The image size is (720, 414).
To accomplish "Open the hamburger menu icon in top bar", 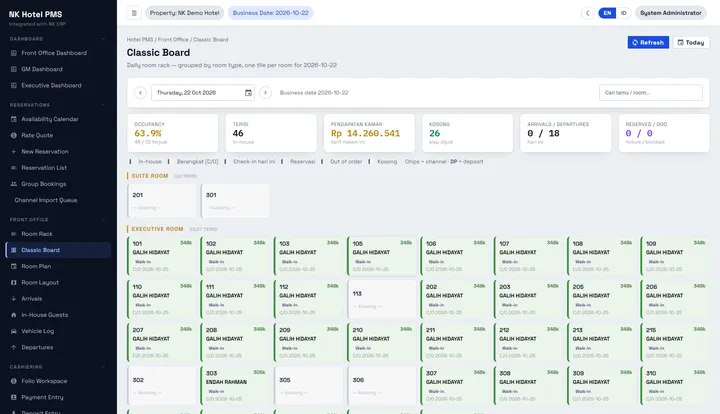I will click(134, 13).
